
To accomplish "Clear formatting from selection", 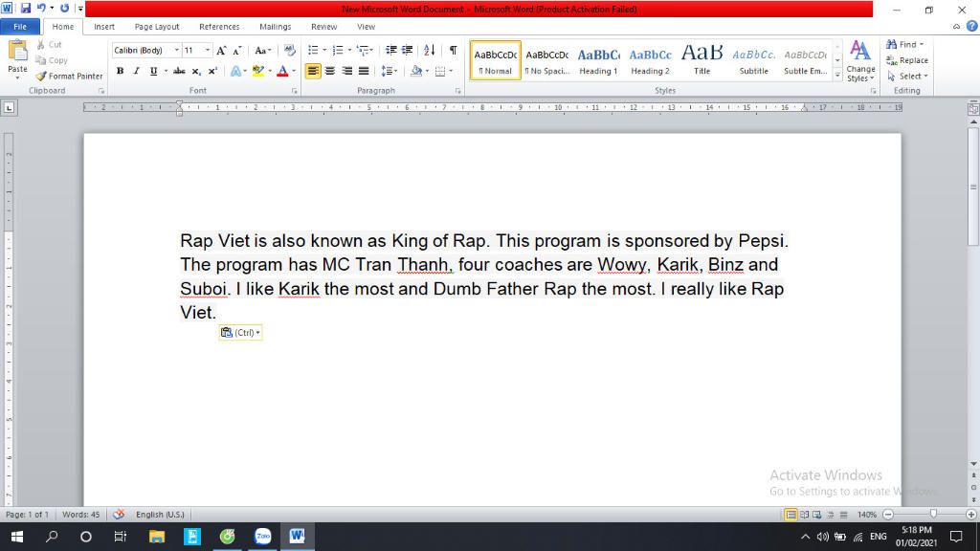I will point(289,50).
